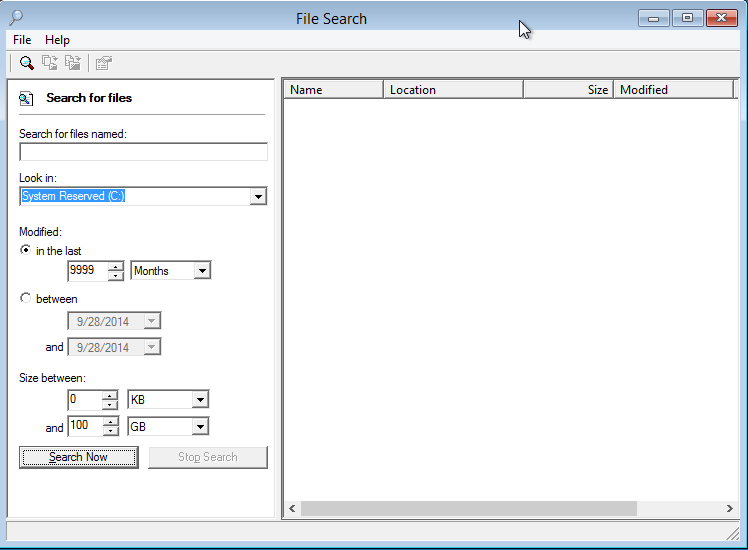
Task: Click the File Search app icon in title bar
Action: [15, 17]
